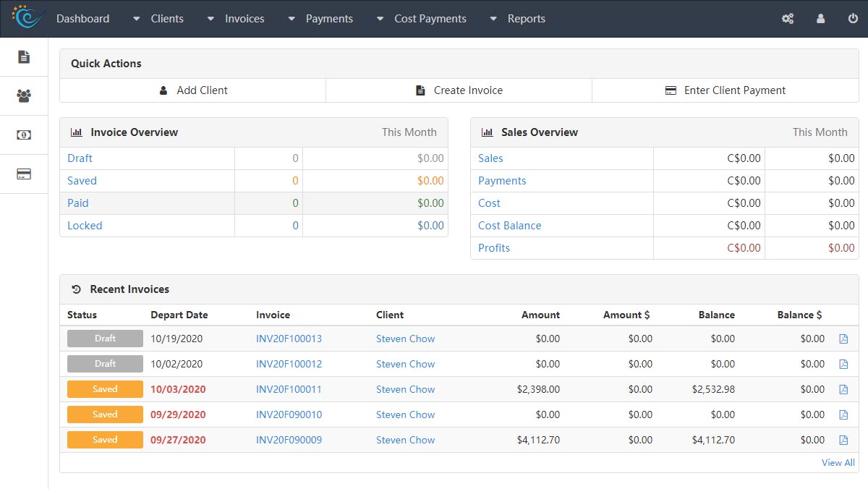This screenshot has width=868, height=489.
Task: Open the Paid link in Invoice Overview
Action: (78, 203)
